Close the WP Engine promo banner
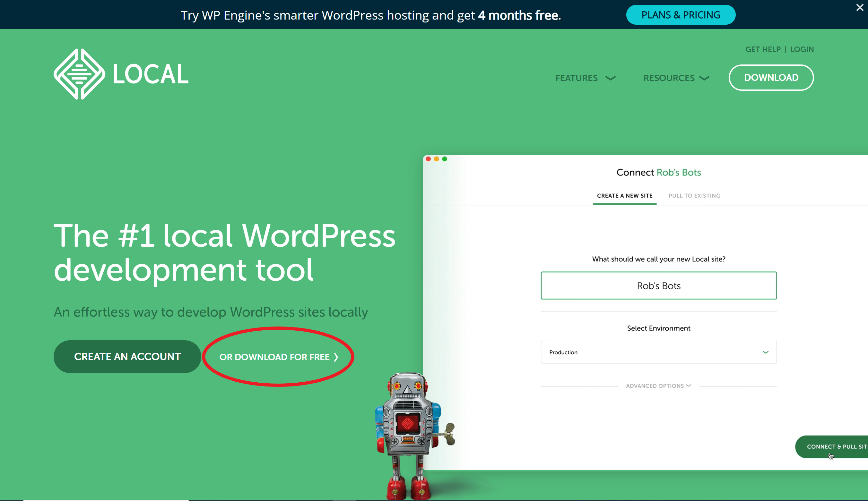Image resolution: width=868 pixels, height=501 pixels. pos(859,8)
